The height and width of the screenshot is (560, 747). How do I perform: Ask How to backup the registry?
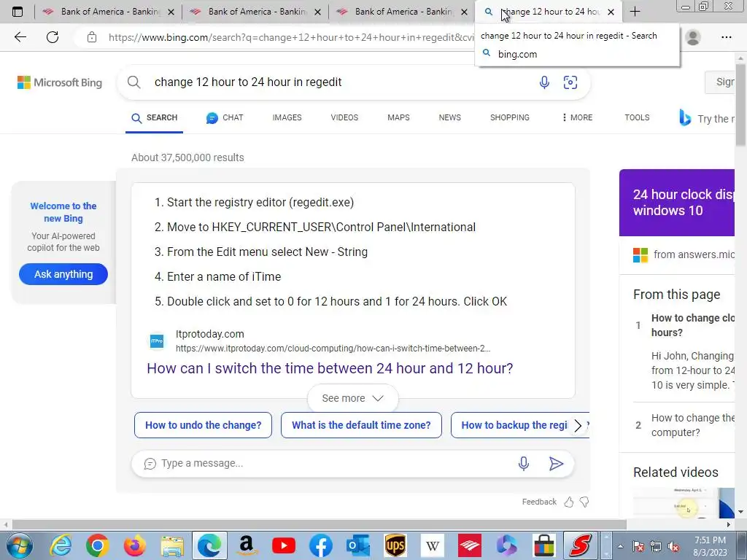pyautogui.click(x=514, y=425)
